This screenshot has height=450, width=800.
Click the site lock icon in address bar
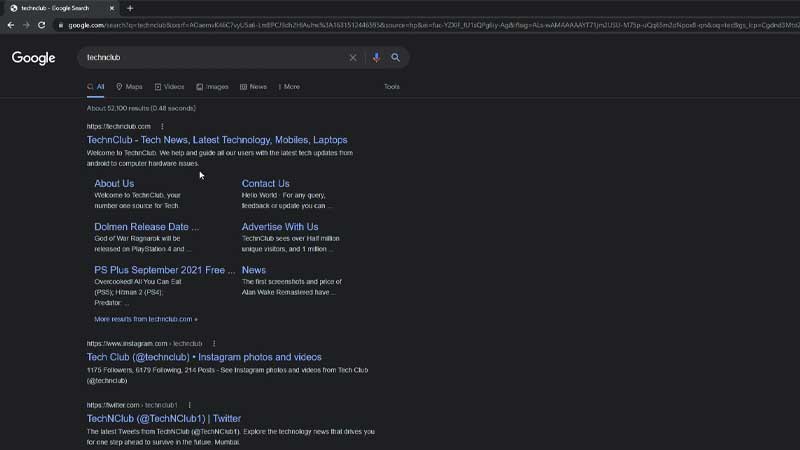61,25
